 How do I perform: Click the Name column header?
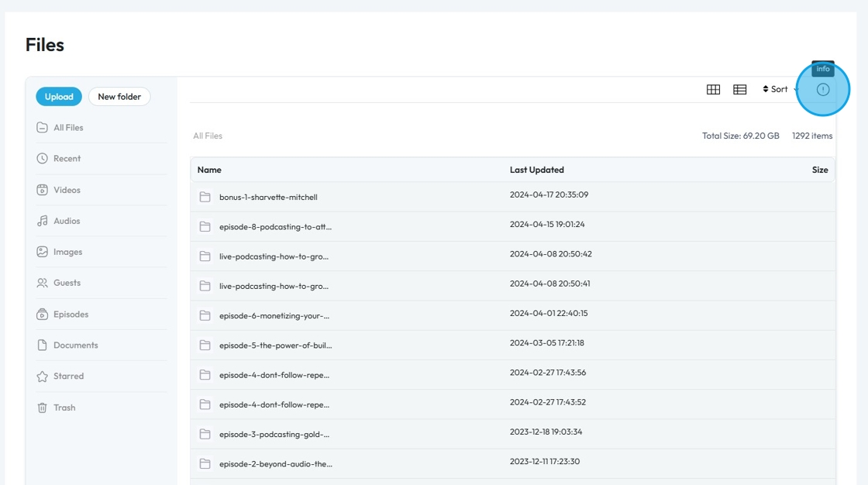tap(209, 170)
